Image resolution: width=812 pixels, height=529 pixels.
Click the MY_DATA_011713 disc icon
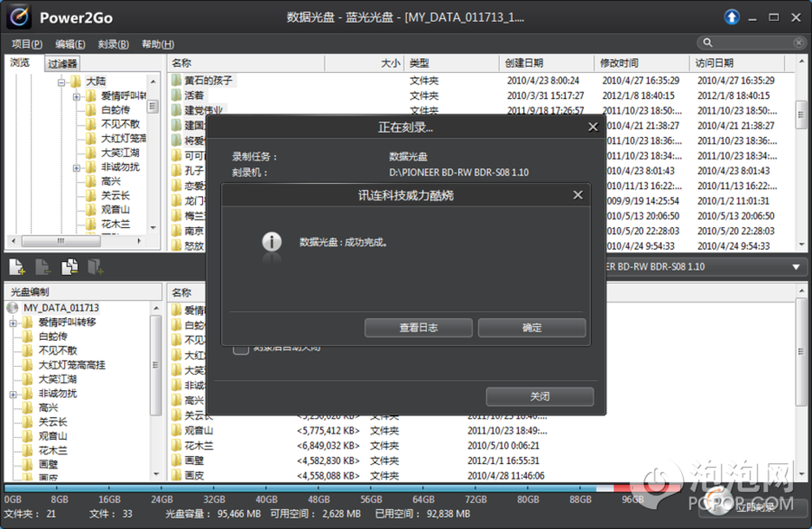(12, 308)
